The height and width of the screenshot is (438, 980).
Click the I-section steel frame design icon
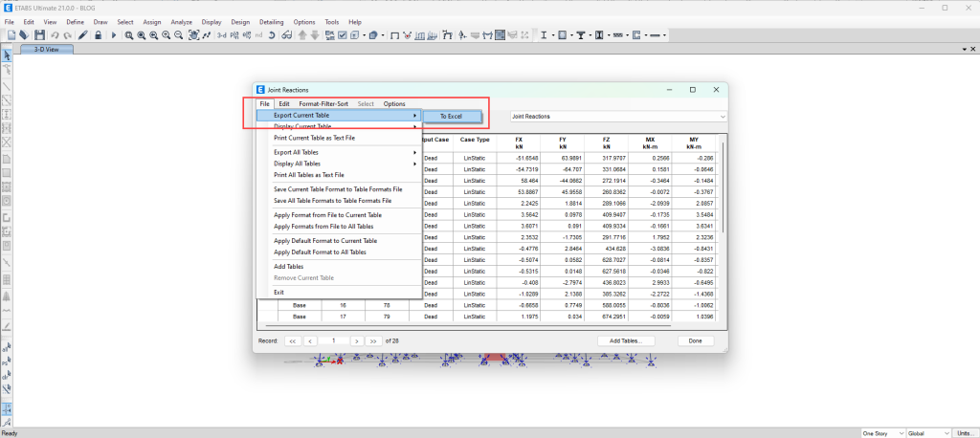544,35
